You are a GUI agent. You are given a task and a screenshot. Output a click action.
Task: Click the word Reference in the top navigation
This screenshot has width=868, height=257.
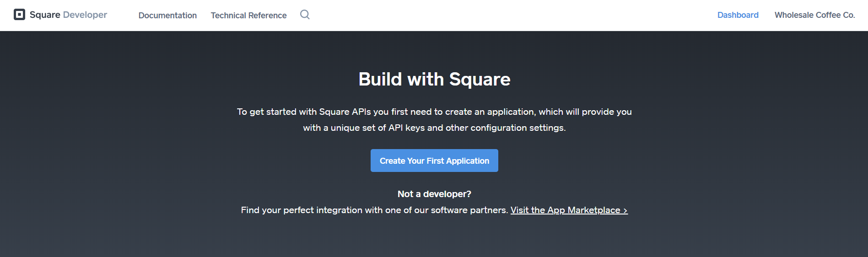coord(268,15)
